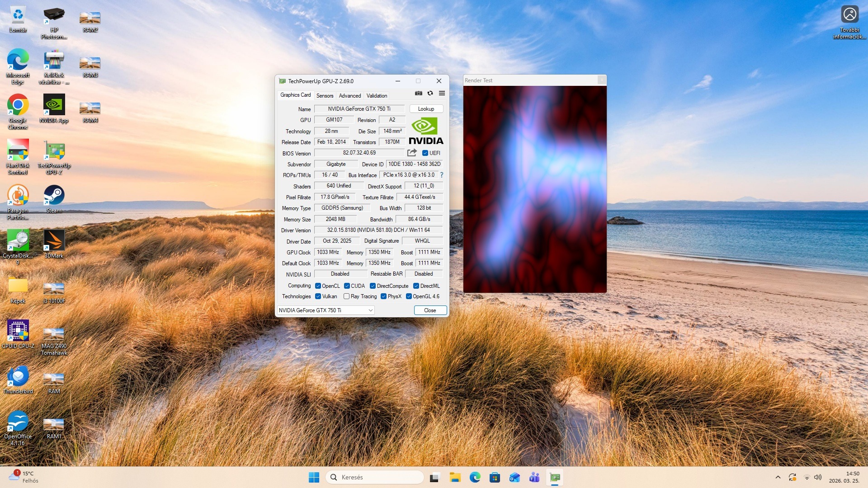This screenshot has width=868, height=488.
Task: Toggle the Ray Tracing checkbox
Action: (346, 296)
